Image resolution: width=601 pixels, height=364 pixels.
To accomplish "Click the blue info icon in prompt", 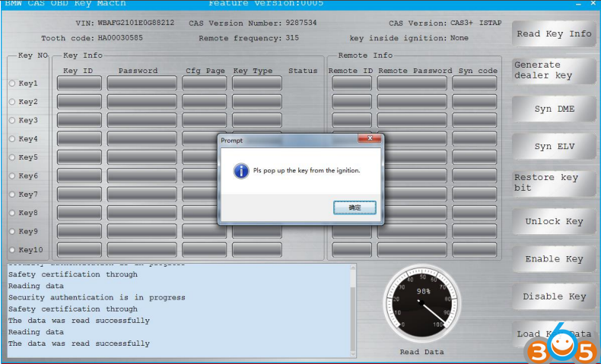I will pyautogui.click(x=241, y=171).
